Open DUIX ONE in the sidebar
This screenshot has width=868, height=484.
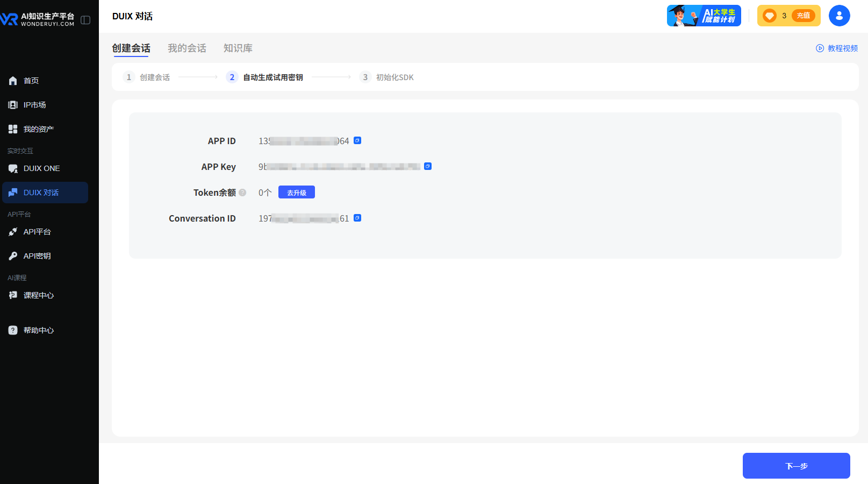pyautogui.click(x=41, y=168)
